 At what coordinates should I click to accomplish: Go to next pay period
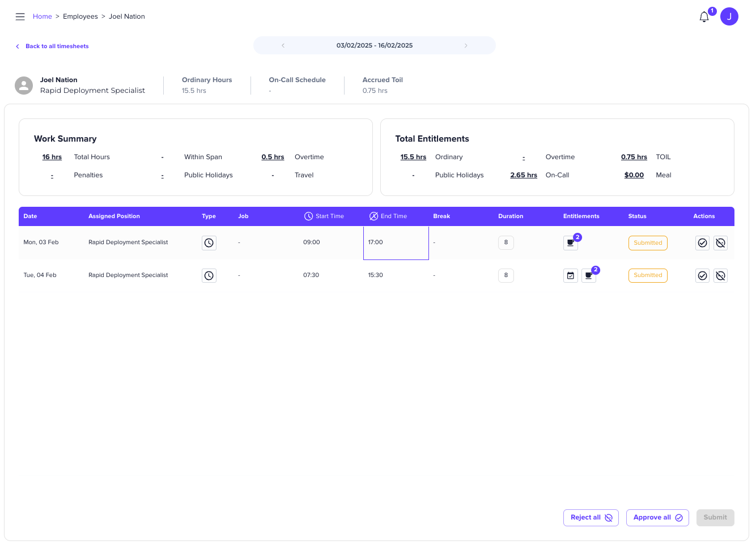point(466,45)
